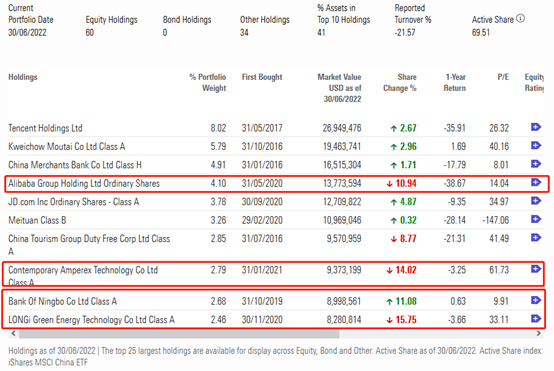Open equity rating icon for China Merchants Bank
This screenshot has height=371, width=554.
tap(536, 164)
